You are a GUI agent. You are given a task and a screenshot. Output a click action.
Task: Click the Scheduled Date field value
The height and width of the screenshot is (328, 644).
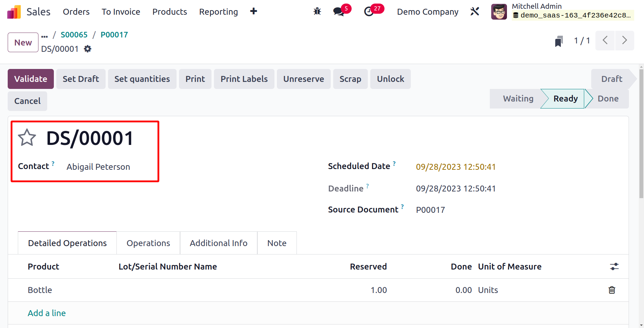tap(455, 167)
